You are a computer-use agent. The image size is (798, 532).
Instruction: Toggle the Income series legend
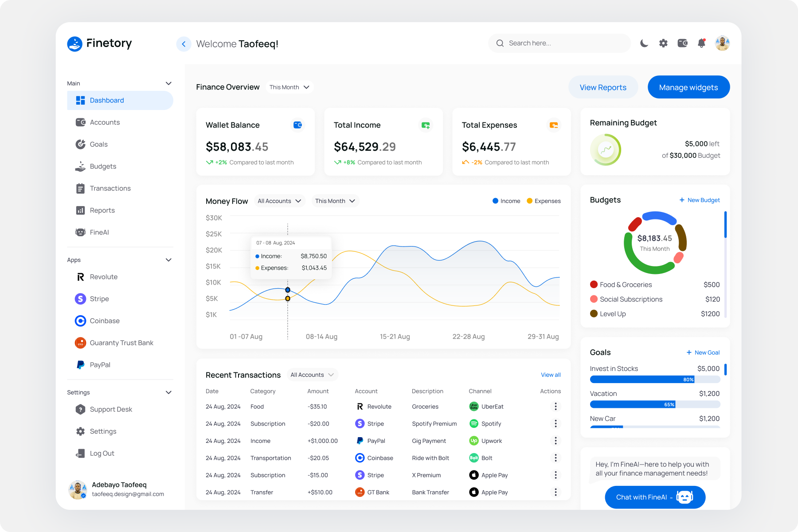click(506, 201)
